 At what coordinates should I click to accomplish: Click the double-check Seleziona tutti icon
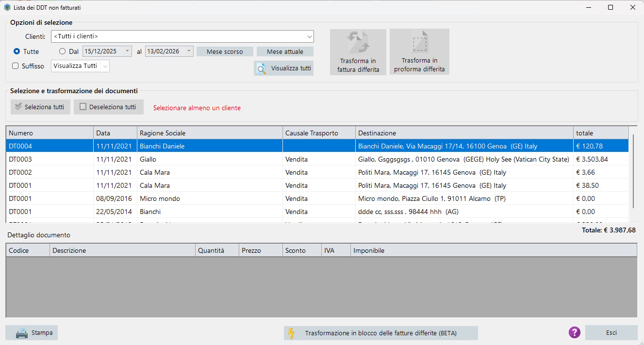pyautogui.click(x=18, y=107)
